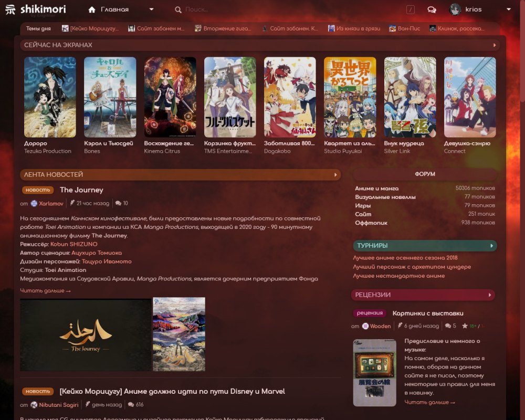Click the Dogakobo studio name

[x=277, y=151]
